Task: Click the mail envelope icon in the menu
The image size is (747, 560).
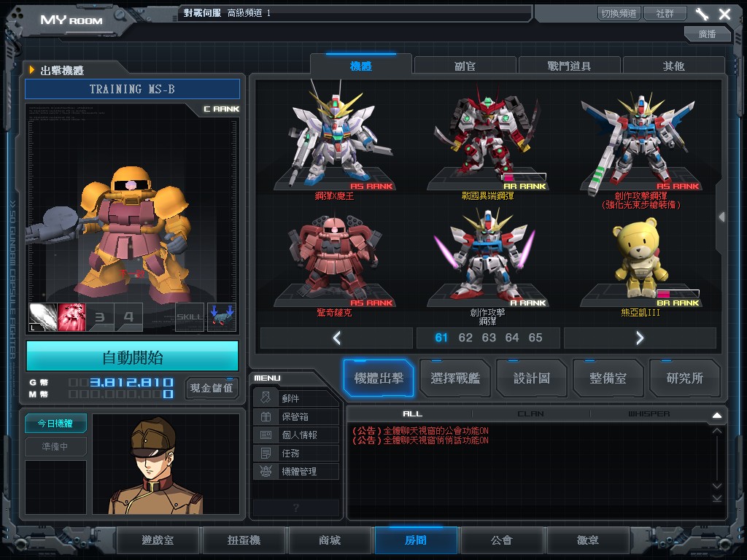Action: (266, 397)
